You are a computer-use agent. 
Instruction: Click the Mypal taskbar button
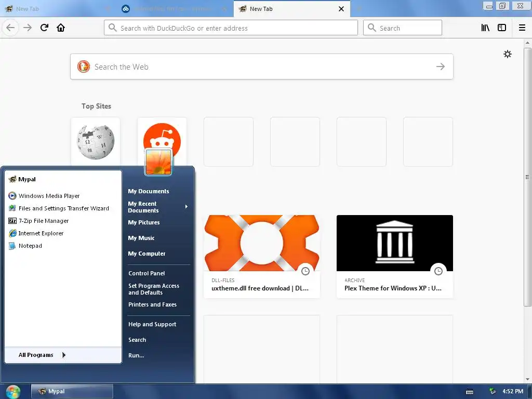[x=72, y=392]
